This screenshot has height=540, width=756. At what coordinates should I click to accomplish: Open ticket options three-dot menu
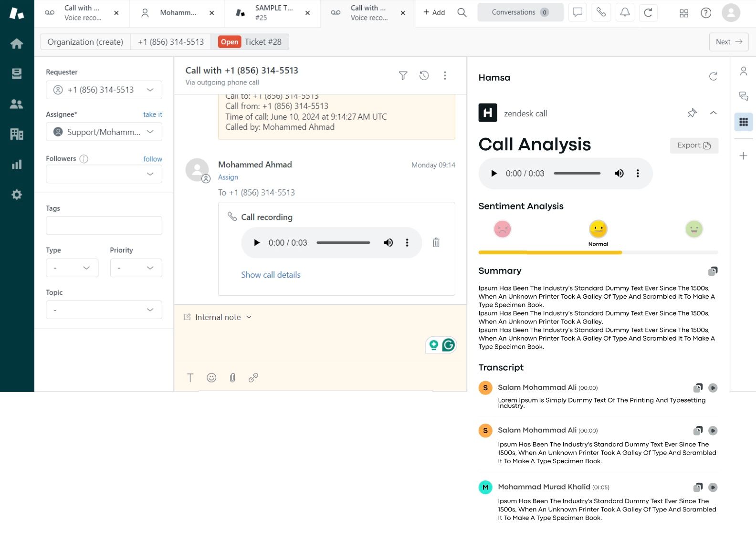[445, 75]
